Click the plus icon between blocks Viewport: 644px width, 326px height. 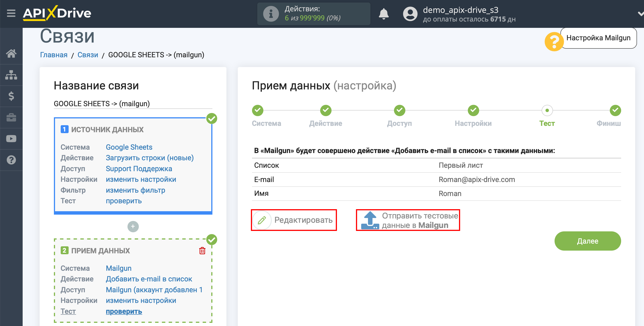tap(133, 226)
